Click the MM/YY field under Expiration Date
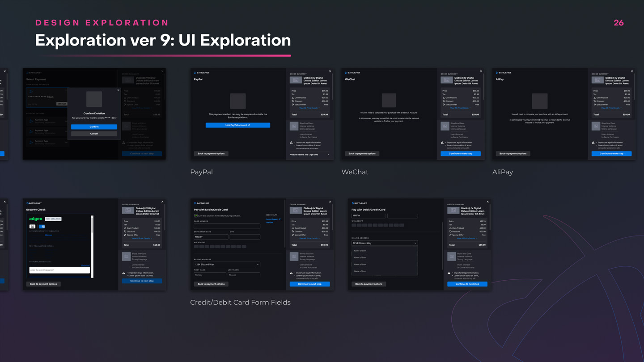This screenshot has height=362, width=644. point(211,237)
